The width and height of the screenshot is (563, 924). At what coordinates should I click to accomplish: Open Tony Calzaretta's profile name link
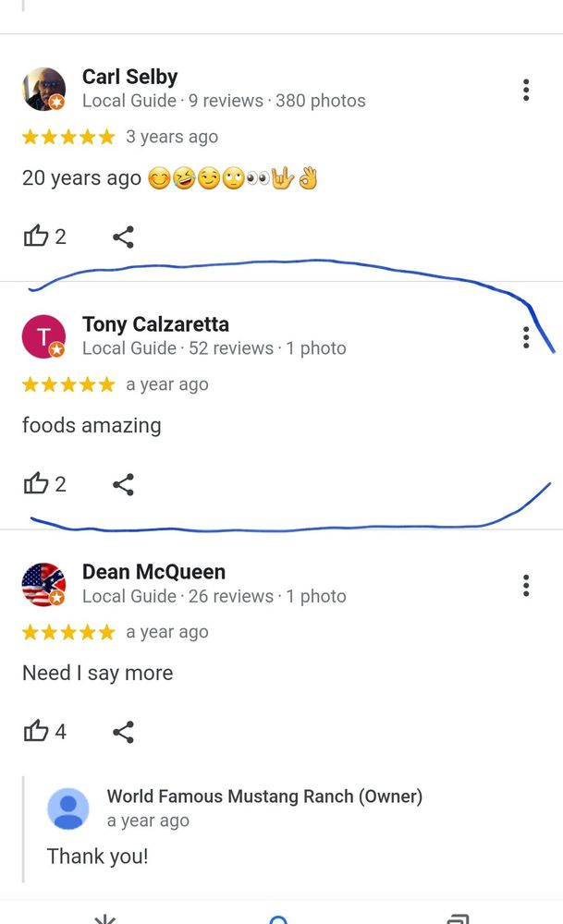(x=155, y=324)
